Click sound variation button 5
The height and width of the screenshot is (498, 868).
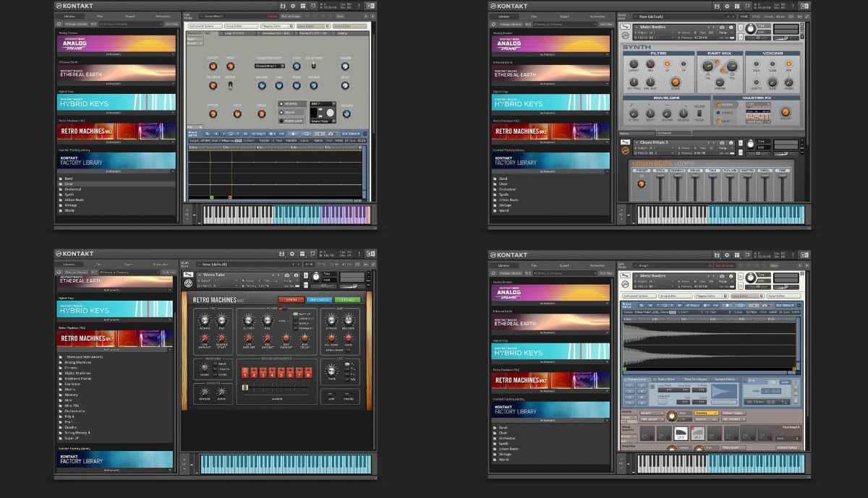(x=281, y=373)
